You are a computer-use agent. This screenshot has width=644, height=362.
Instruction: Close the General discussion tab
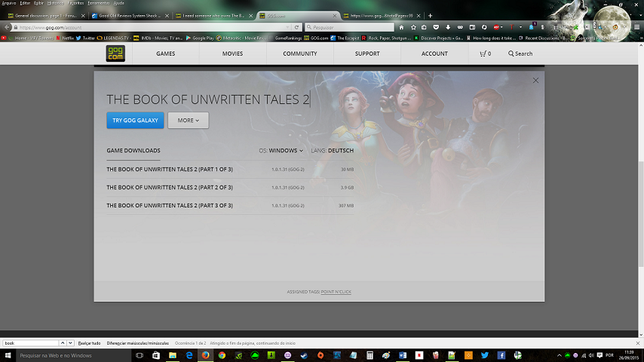[x=83, y=16]
